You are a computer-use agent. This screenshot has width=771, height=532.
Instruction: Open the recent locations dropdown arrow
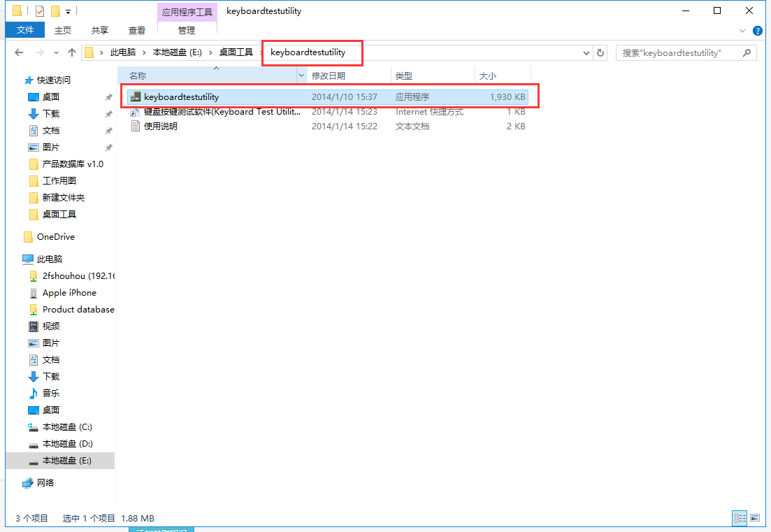pos(56,52)
